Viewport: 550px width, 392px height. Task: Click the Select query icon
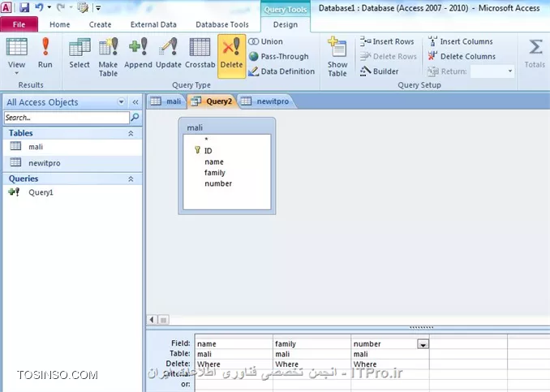coord(79,55)
